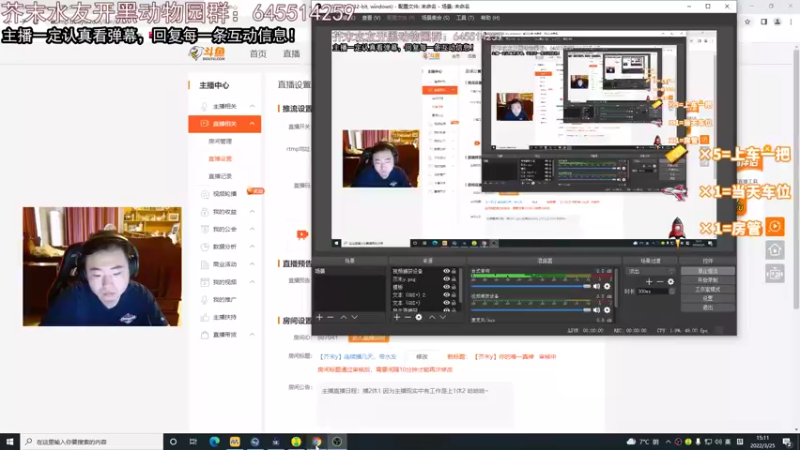The width and height of the screenshot is (800, 450).
Task: Hide the 文本 (GDI+) source
Action: pos(446,303)
